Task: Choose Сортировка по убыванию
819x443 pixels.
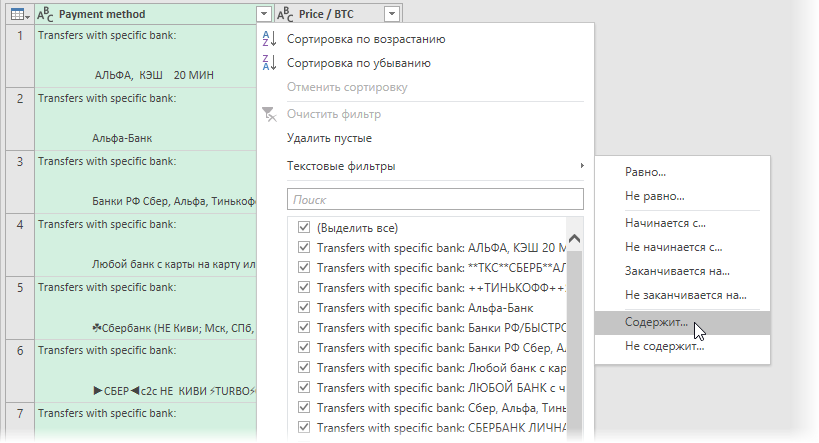Action: click(x=358, y=63)
